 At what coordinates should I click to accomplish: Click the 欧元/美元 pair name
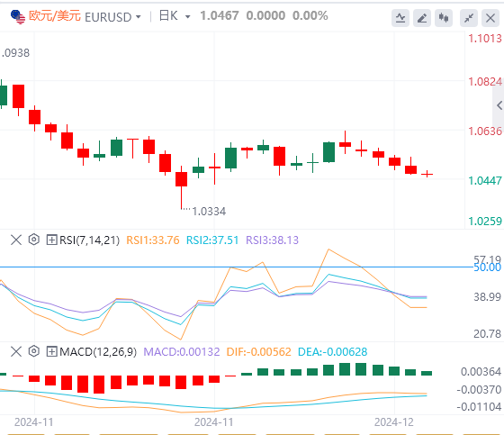click(55, 16)
